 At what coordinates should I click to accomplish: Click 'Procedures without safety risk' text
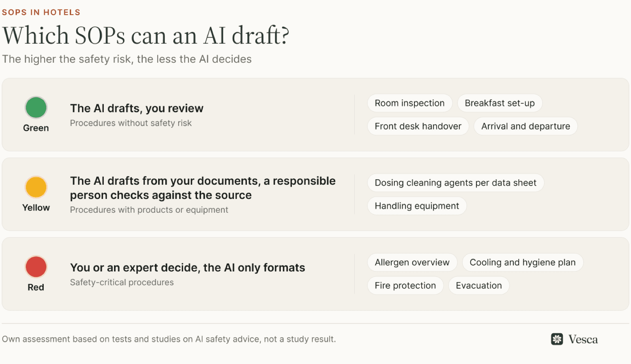click(131, 123)
